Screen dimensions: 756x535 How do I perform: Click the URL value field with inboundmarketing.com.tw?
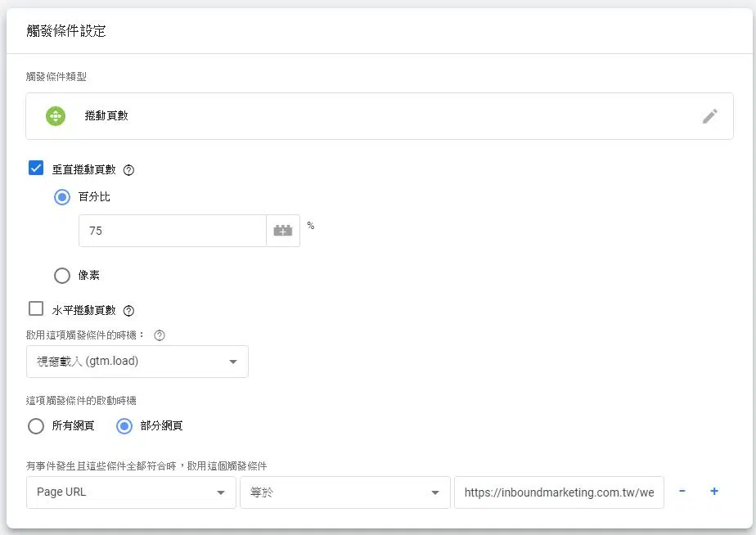pos(560,492)
